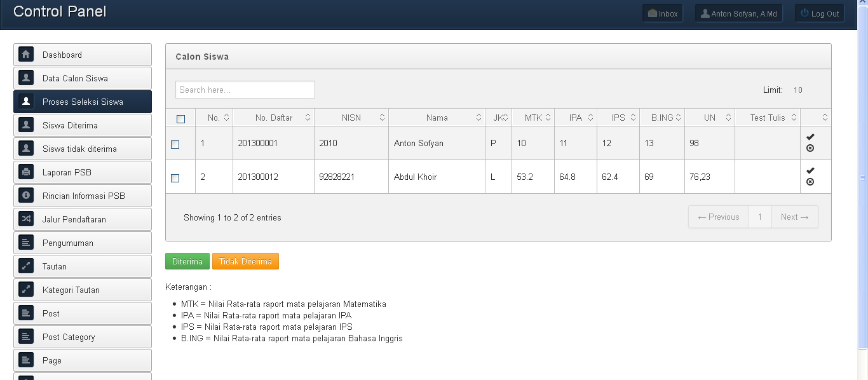Click the reject cross icon in Abdul Khoir's row
This screenshot has height=380, width=868.
(810, 182)
